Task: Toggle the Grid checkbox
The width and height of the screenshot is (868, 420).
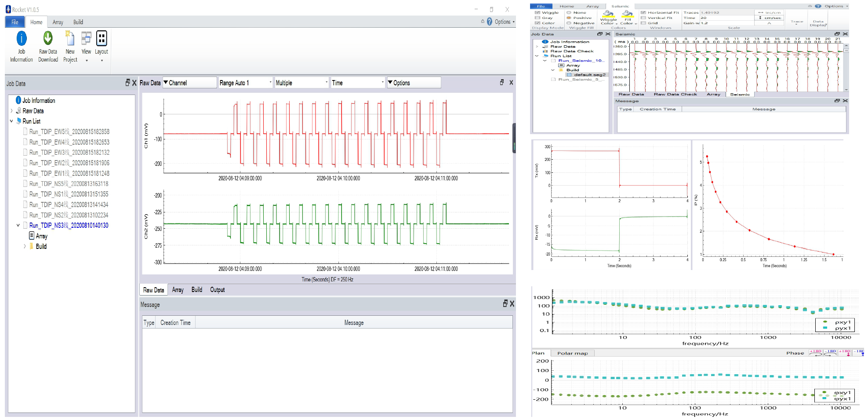Action: pyautogui.click(x=643, y=23)
